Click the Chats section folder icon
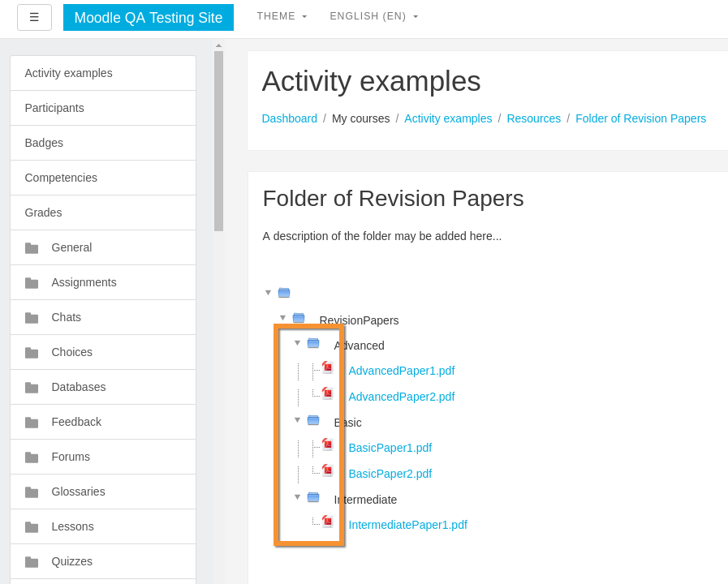 pyautogui.click(x=32, y=318)
